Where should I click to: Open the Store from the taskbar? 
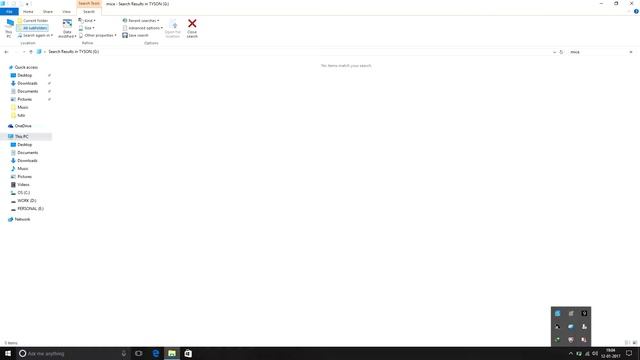coord(188,353)
